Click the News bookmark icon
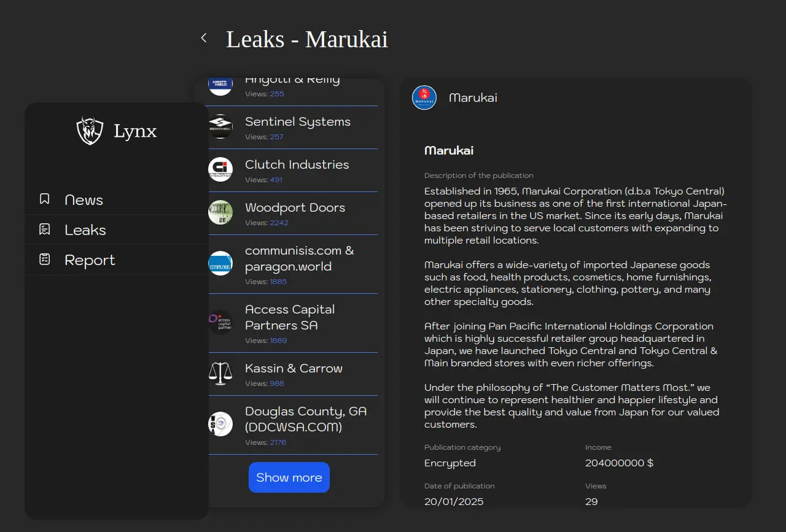Viewport: 786px width, 532px height. pos(44,199)
